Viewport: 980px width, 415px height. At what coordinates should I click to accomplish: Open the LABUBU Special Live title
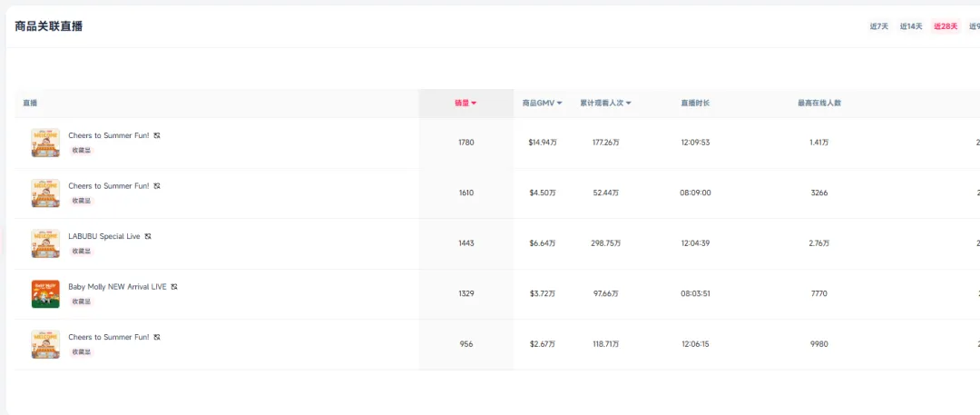[x=104, y=236]
